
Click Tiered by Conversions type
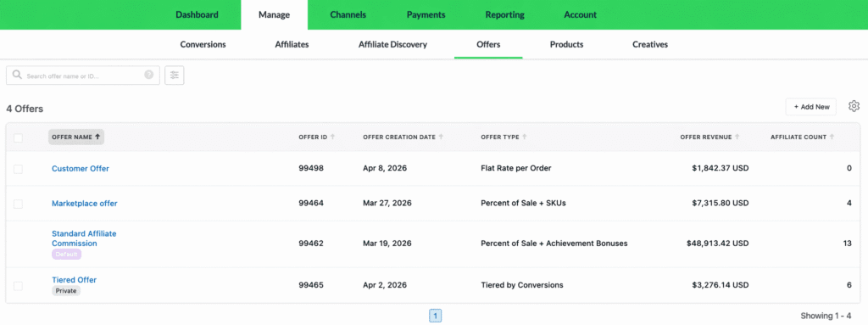pyautogui.click(x=522, y=285)
